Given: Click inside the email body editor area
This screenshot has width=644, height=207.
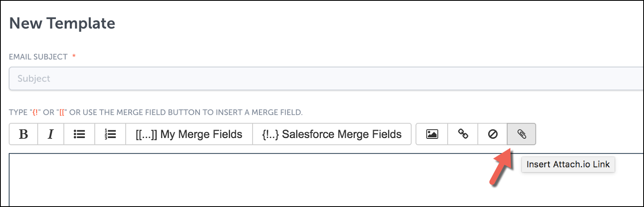Looking at the screenshot, I should point(326,180).
